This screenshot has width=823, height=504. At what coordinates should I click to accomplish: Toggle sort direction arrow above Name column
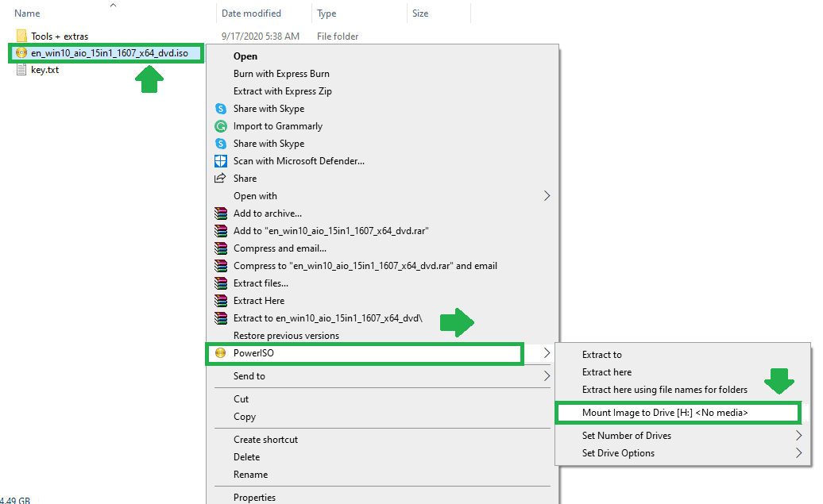[113, 6]
